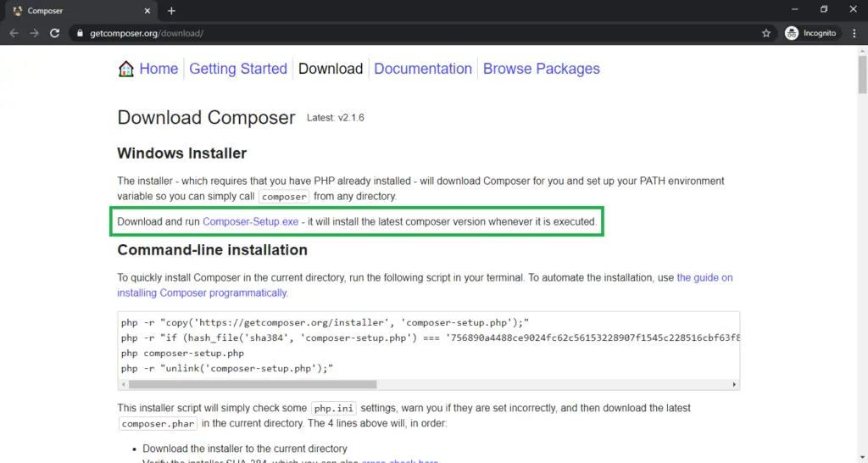Click the site lock icon
Viewport: 868px width, 463px height.
point(80,33)
